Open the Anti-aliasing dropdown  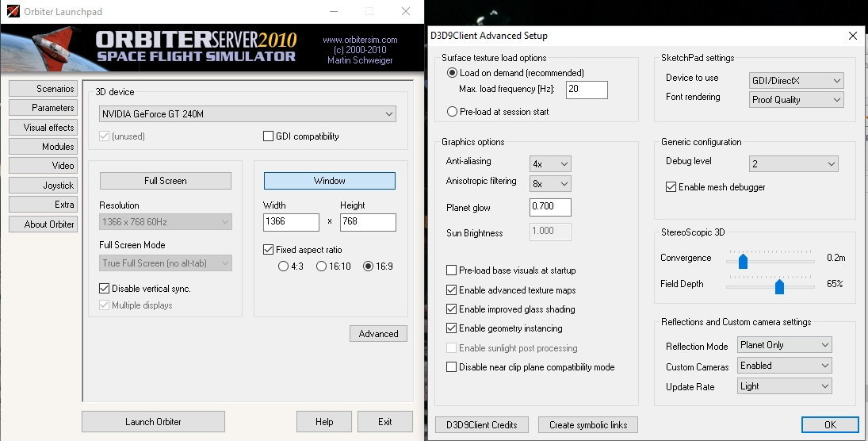point(550,164)
